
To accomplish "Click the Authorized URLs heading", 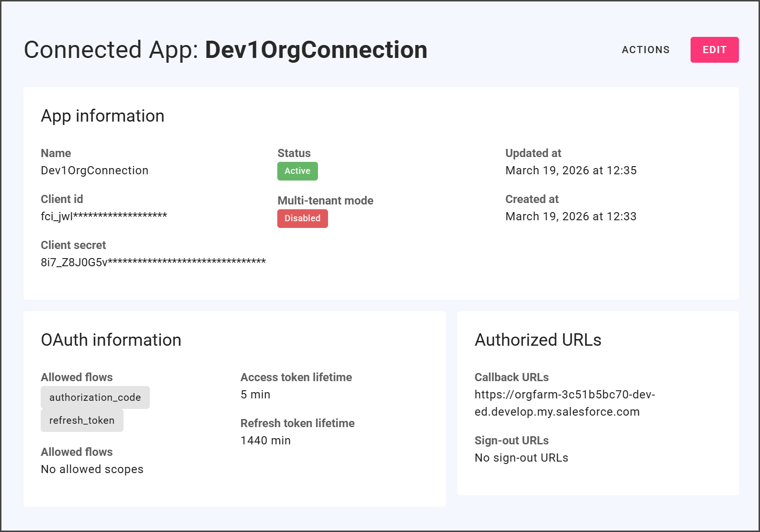I will [x=538, y=340].
